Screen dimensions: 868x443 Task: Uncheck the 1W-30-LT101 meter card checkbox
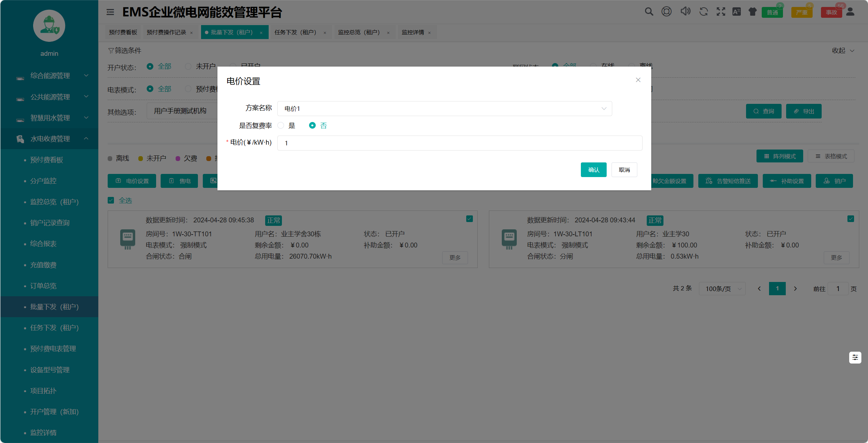point(851,219)
